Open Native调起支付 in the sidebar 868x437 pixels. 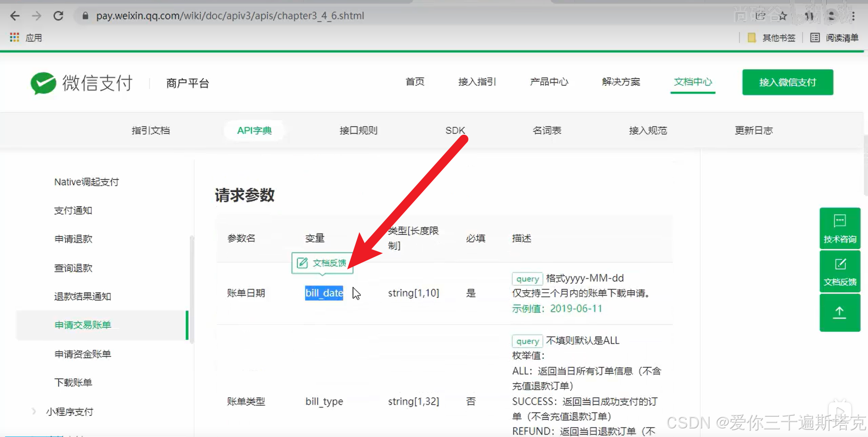point(86,182)
